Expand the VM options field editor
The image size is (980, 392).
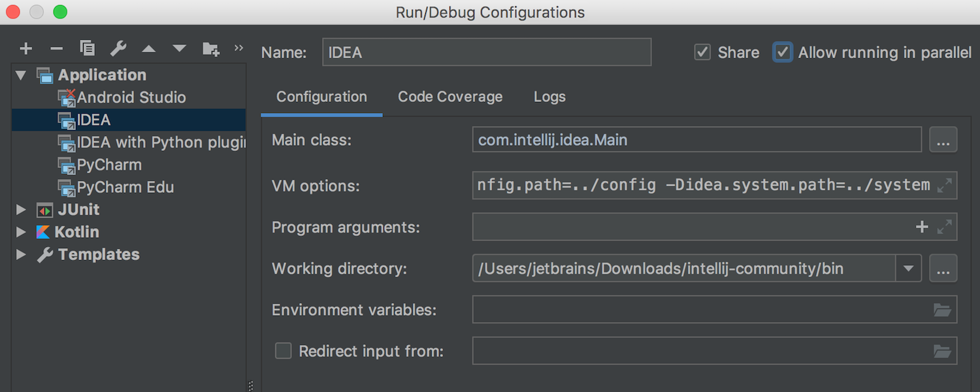point(944,186)
